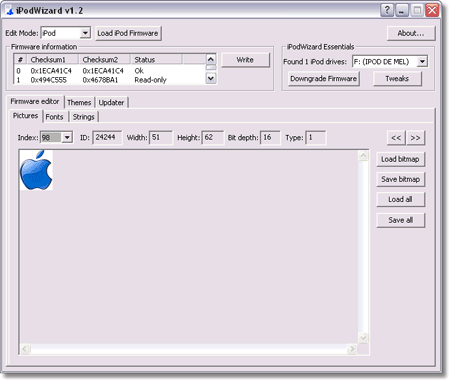
Task: Open the Fonts sub-tab
Action: point(54,117)
